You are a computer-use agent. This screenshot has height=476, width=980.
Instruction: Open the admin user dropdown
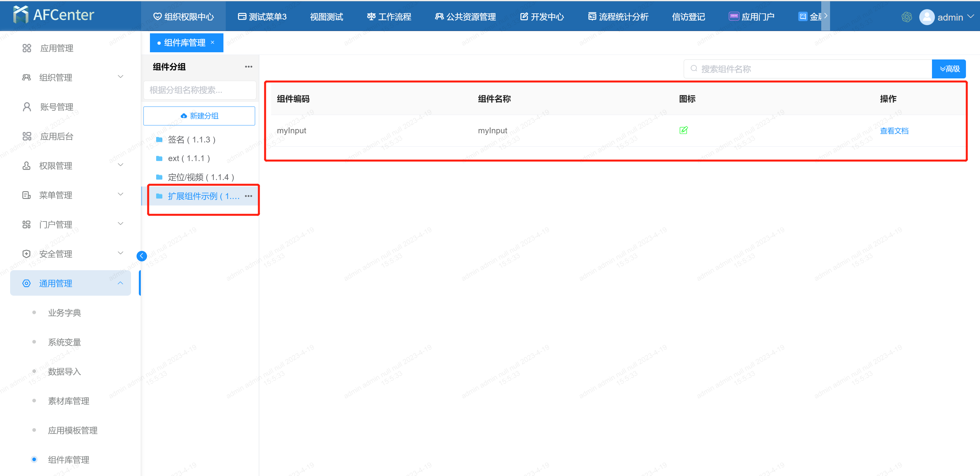[950, 17]
